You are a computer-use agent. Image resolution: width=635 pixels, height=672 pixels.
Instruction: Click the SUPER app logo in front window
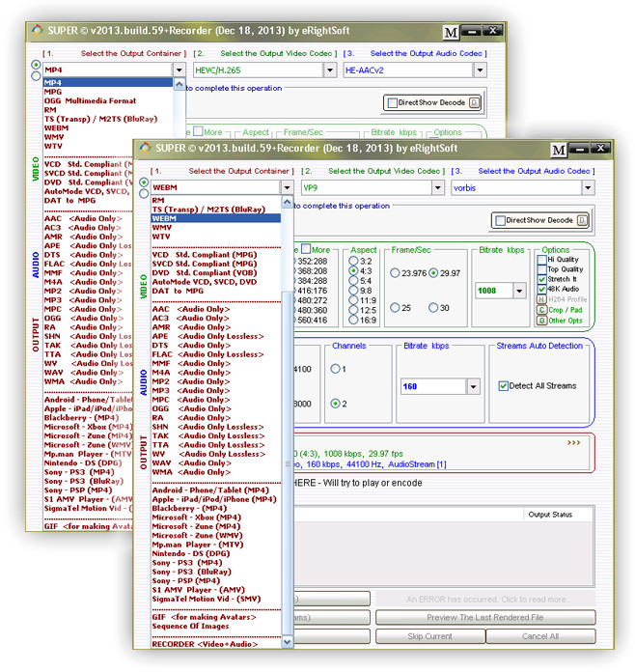[145, 148]
